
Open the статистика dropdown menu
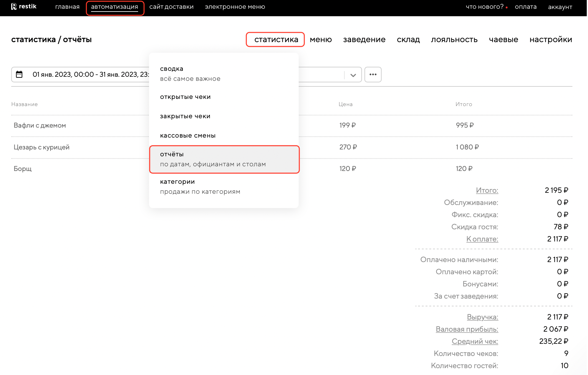pyautogui.click(x=276, y=40)
